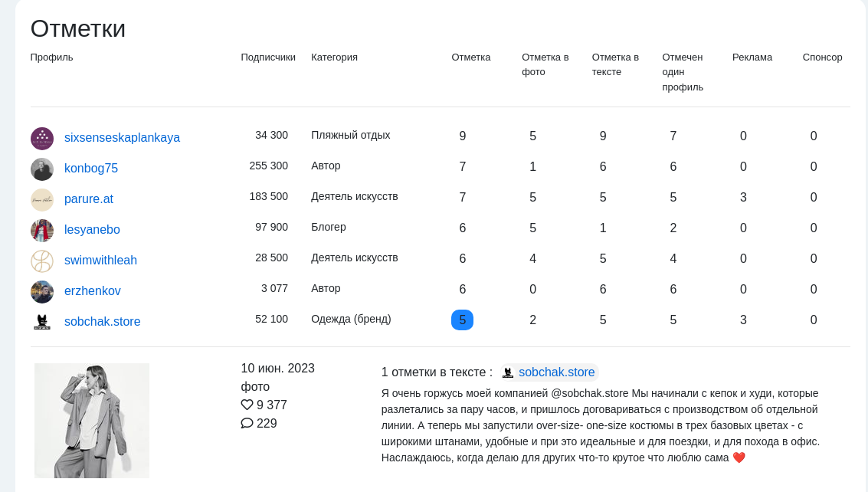Screen dimensions: 868x492
Task: Click subscribers value 3 077
Action: [274, 288]
